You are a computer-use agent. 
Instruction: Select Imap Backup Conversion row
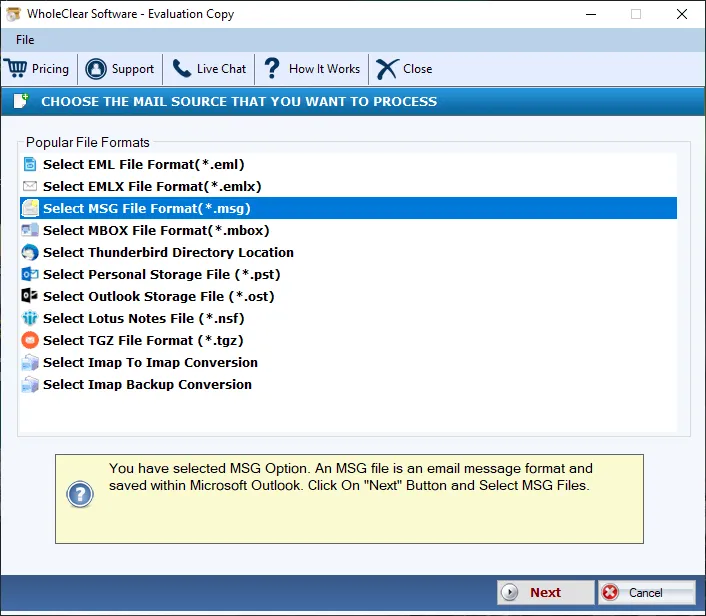point(348,385)
